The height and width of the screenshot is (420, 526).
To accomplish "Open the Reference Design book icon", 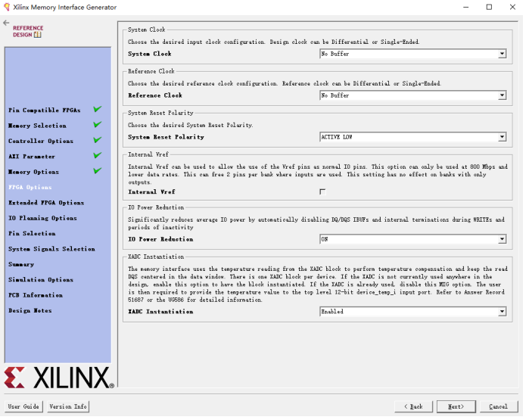I will (x=38, y=35).
